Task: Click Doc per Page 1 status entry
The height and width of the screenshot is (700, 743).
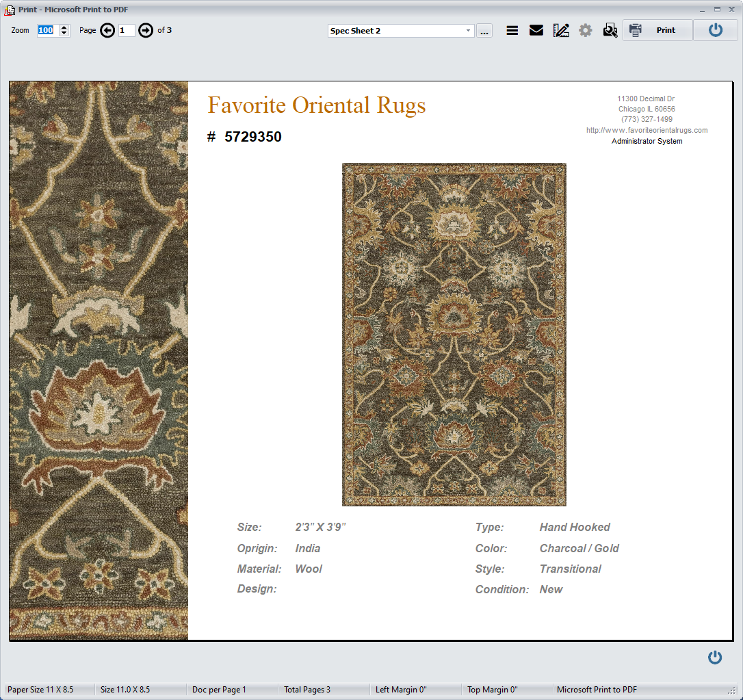Action: click(x=219, y=690)
